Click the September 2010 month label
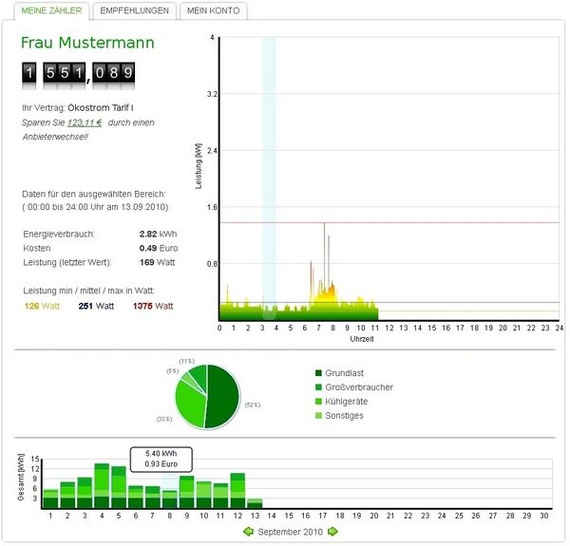 pyautogui.click(x=290, y=532)
